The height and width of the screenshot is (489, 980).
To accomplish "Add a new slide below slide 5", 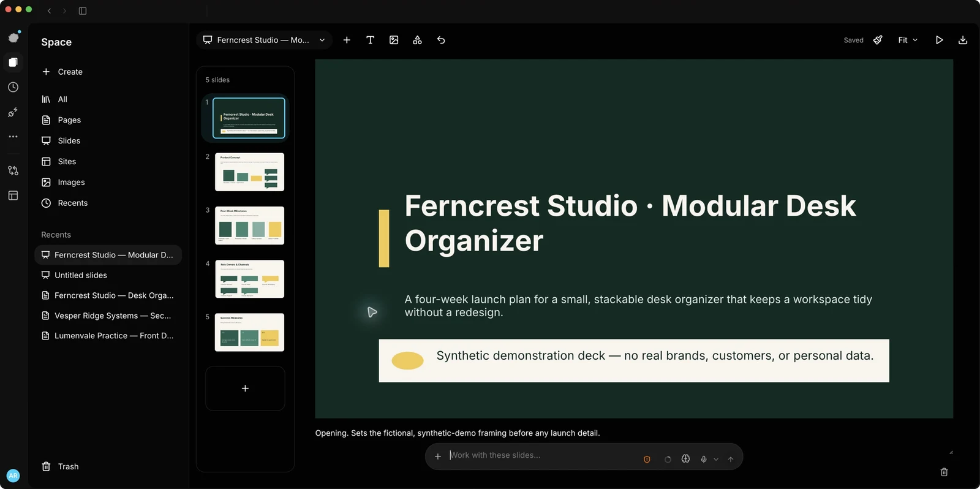I will [x=245, y=389].
